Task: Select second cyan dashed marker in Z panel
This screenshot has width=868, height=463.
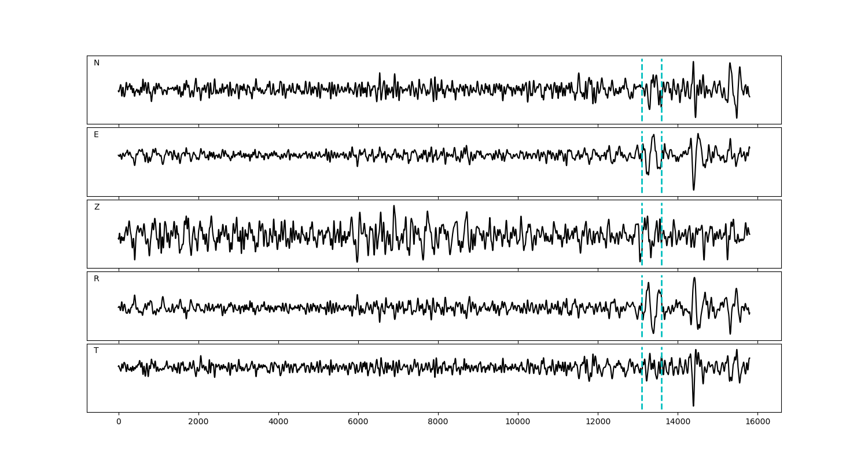Action: click(x=661, y=234)
